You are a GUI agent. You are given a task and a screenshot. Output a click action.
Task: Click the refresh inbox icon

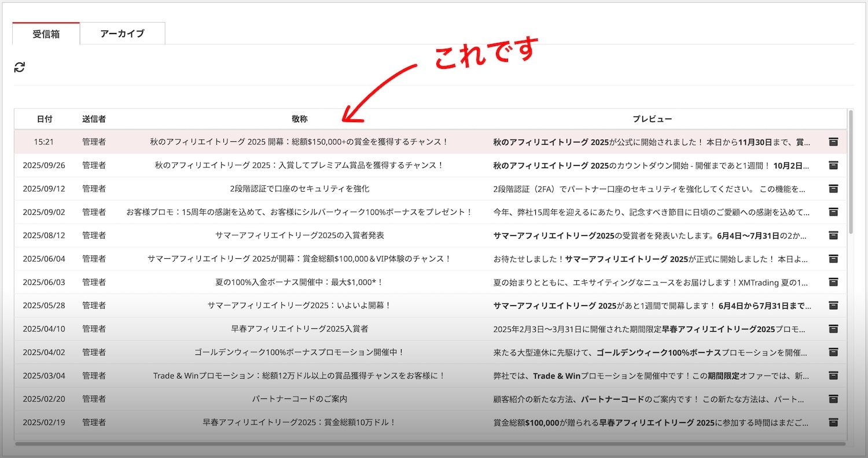click(x=20, y=67)
